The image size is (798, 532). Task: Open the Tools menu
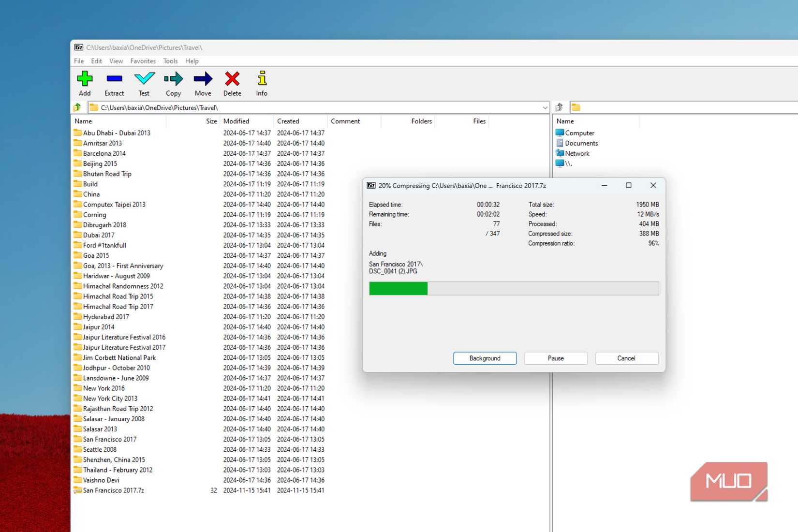tap(170, 61)
